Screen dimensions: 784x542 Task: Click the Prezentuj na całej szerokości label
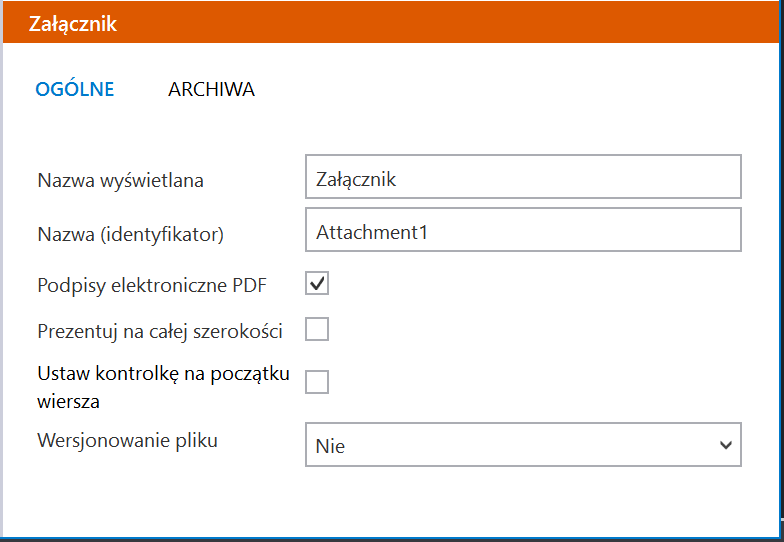(160, 332)
